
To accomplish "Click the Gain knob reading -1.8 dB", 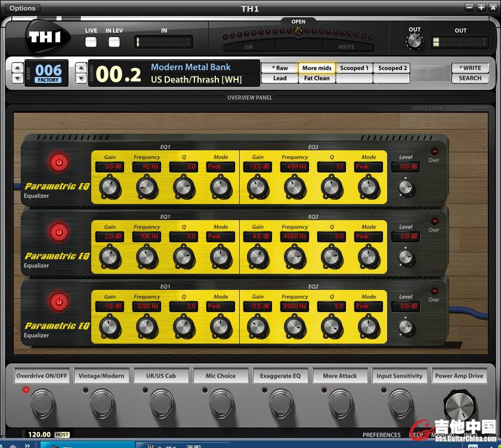I will tap(110, 327).
